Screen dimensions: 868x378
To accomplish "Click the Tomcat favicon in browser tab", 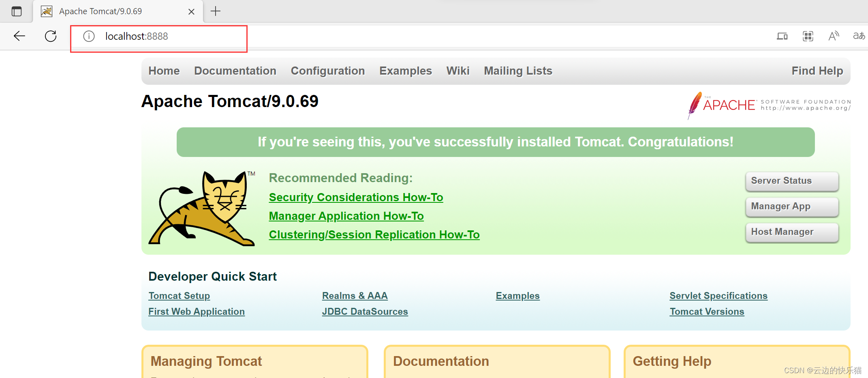I will [x=47, y=11].
